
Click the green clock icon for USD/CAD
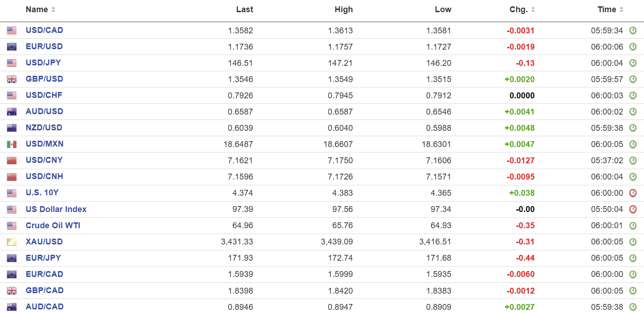(x=633, y=31)
